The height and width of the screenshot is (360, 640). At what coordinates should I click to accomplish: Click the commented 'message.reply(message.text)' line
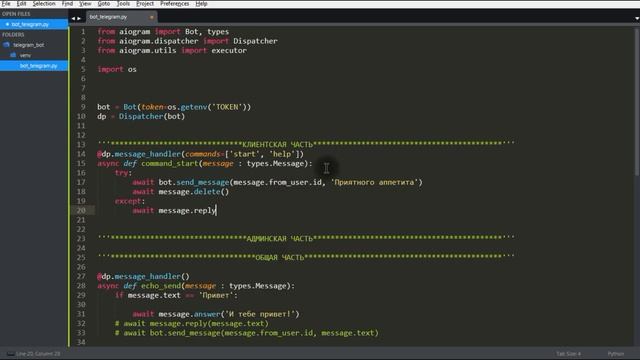tap(192, 324)
